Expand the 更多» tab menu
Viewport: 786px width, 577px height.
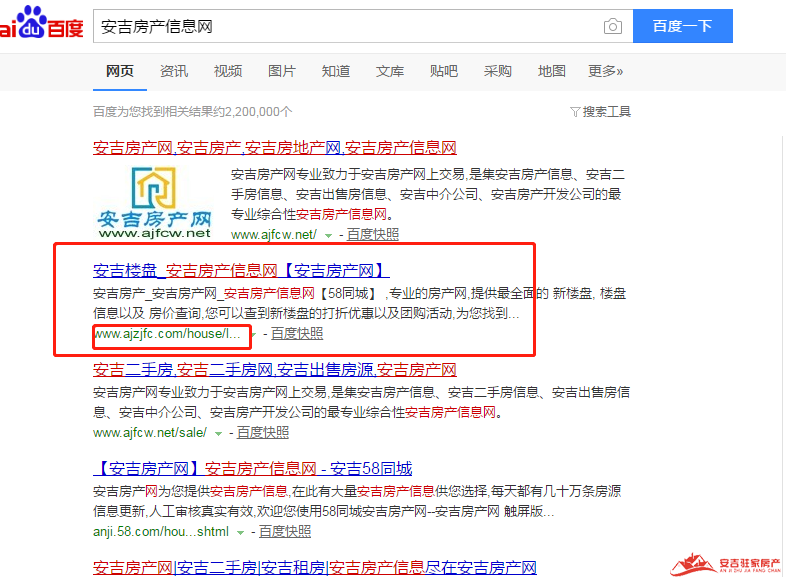point(606,71)
